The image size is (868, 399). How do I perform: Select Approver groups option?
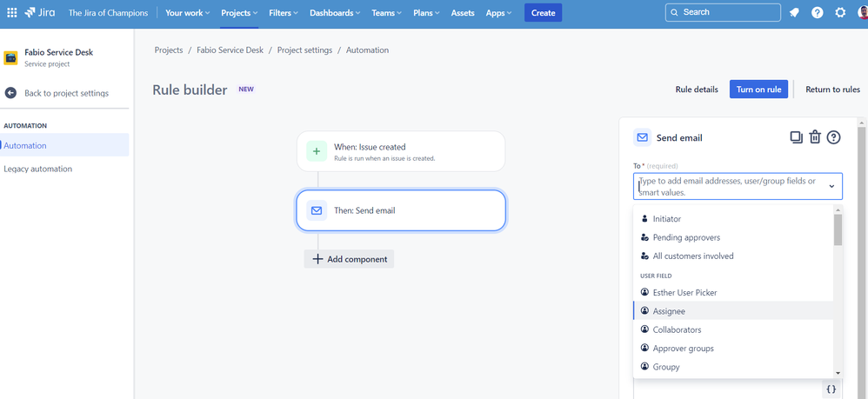(733, 348)
